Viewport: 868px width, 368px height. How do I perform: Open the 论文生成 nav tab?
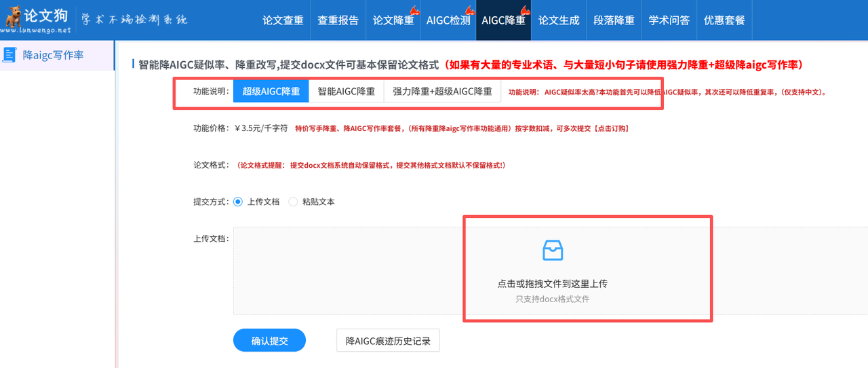click(559, 20)
